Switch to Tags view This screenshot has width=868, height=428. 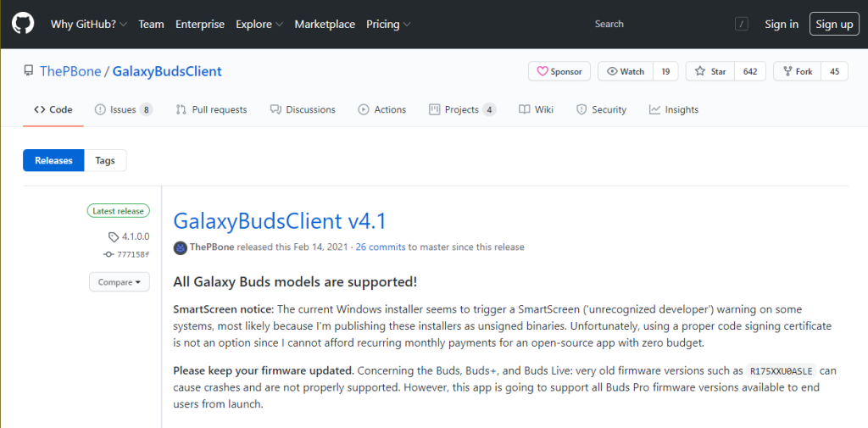105,160
